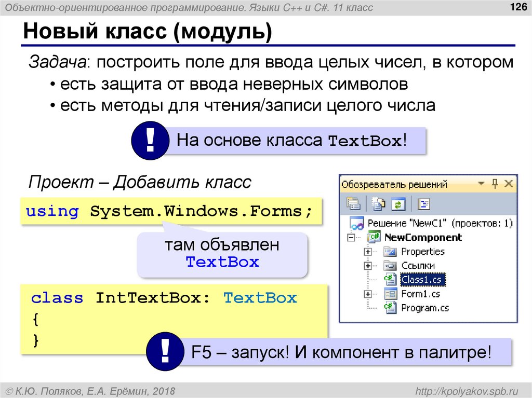
Task: Click the text Проект – Добавить класс
Action: click(140, 182)
